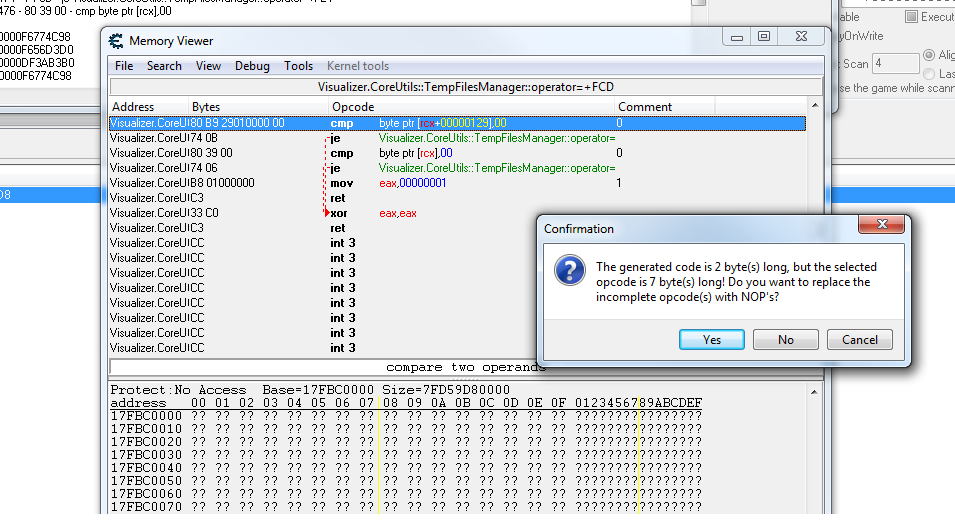Click hex view scrollbar up arrow

click(815, 392)
